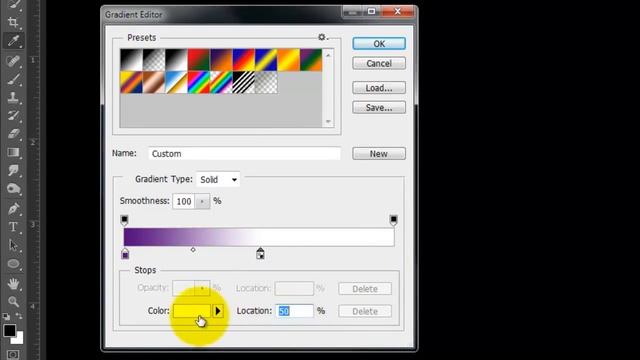
Task: Choose the Red, Green preset
Action: [199, 60]
